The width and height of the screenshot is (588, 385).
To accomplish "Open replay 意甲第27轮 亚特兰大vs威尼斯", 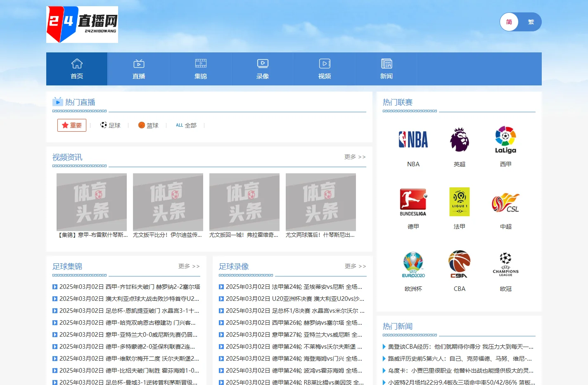I will pyautogui.click(x=294, y=334).
